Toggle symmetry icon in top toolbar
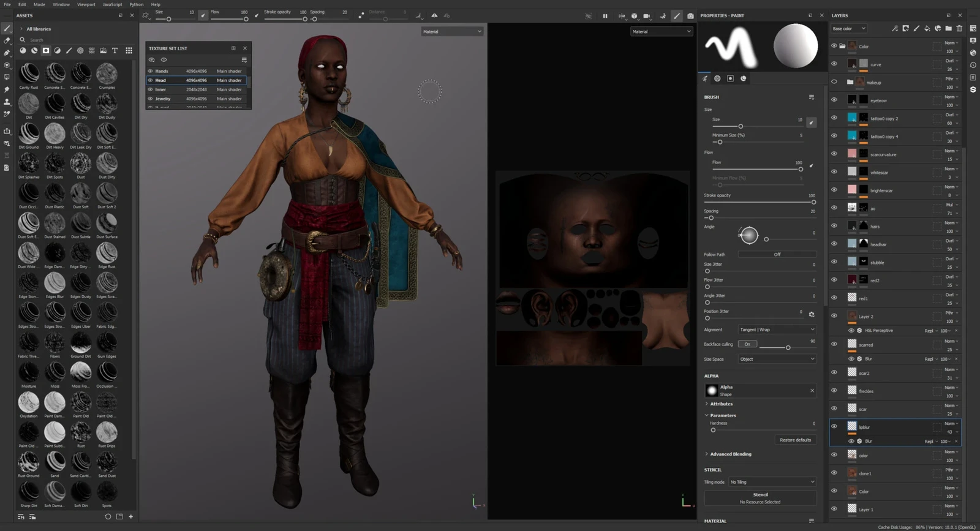The width and height of the screenshot is (980, 531). pyautogui.click(x=434, y=16)
